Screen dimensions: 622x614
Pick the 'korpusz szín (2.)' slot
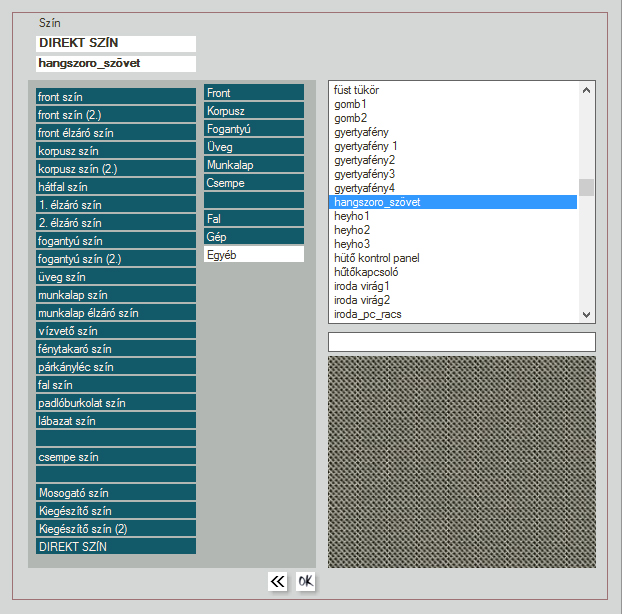pyautogui.click(x=116, y=169)
